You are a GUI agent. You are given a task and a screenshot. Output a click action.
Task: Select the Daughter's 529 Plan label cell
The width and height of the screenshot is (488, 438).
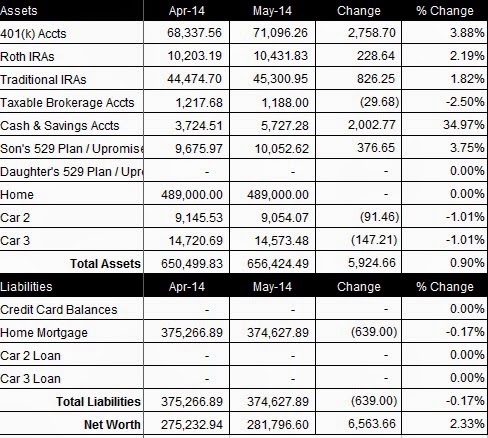coord(72,171)
